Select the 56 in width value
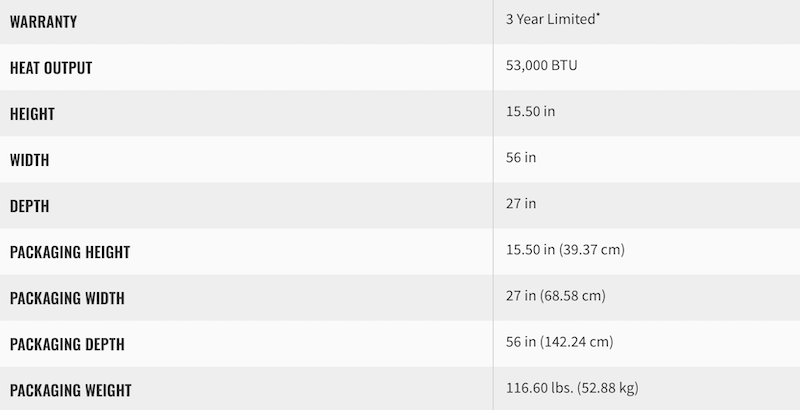 pos(521,157)
